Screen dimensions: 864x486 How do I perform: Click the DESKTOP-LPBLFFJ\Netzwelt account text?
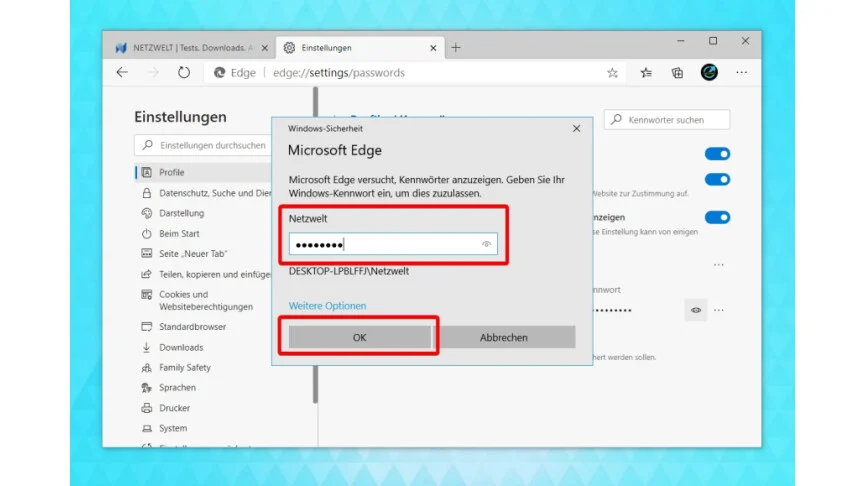point(349,271)
